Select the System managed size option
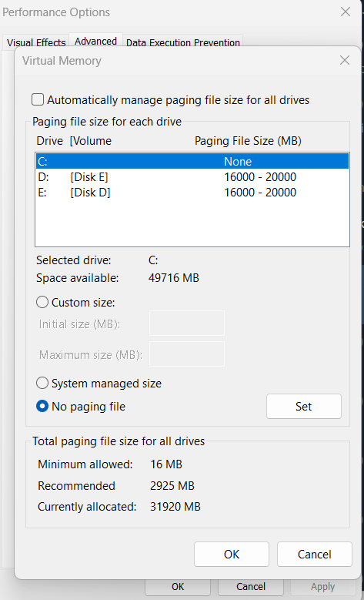Image resolution: width=364 pixels, height=600 pixels. (42, 384)
